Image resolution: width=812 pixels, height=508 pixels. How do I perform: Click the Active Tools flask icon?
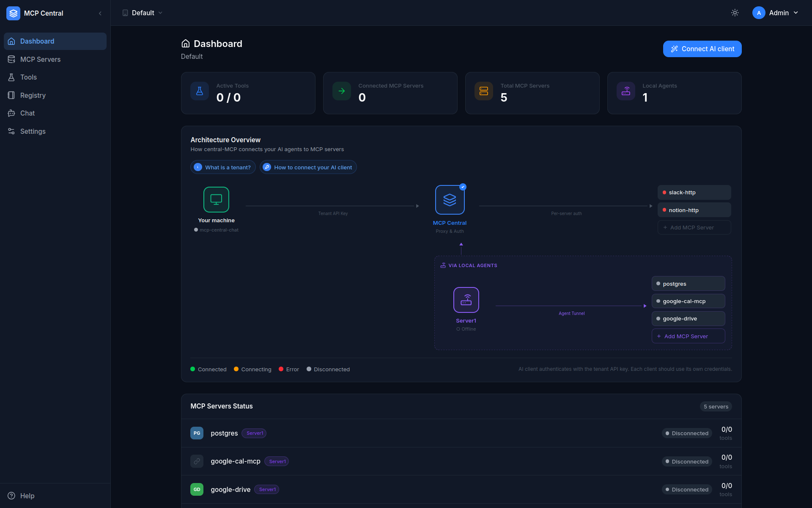pyautogui.click(x=200, y=91)
